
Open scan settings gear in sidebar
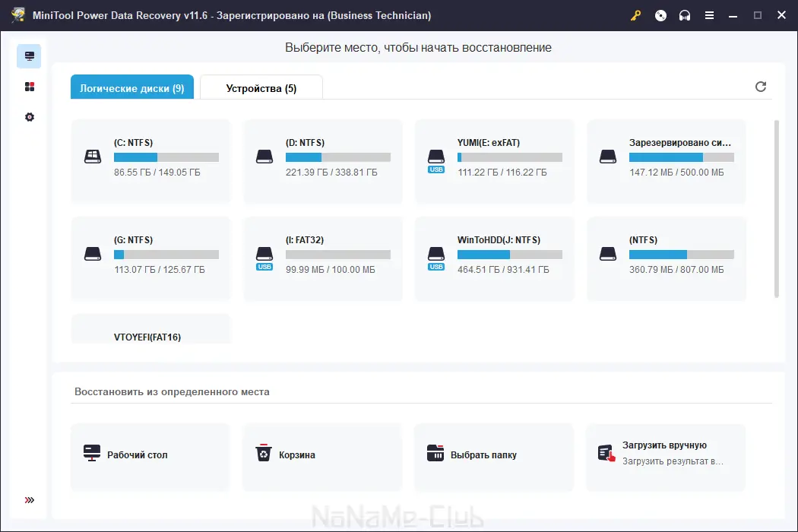pos(30,117)
